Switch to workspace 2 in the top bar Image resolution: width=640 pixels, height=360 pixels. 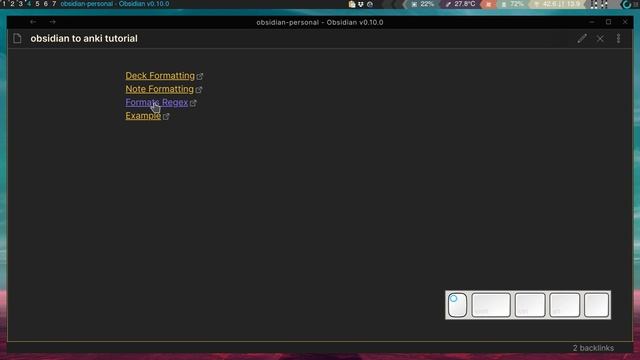(12, 4)
